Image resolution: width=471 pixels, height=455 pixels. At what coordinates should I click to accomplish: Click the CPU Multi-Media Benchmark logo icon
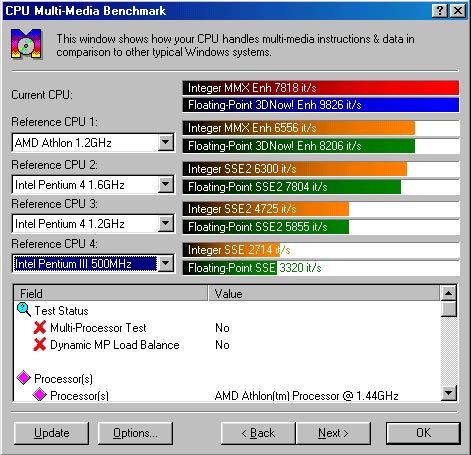coord(26,44)
